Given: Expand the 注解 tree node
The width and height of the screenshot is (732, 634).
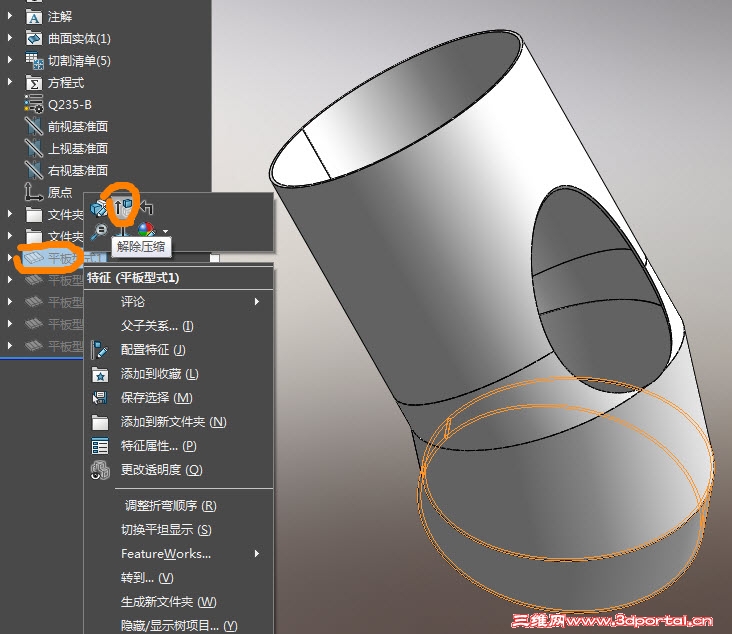Looking at the screenshot, I should click(x=10, y=15).
